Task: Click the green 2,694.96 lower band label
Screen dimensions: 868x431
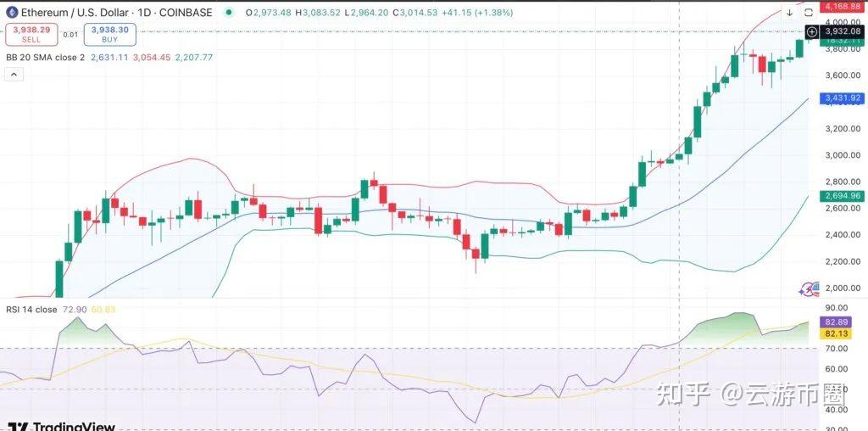Action: tap(842, 195)
